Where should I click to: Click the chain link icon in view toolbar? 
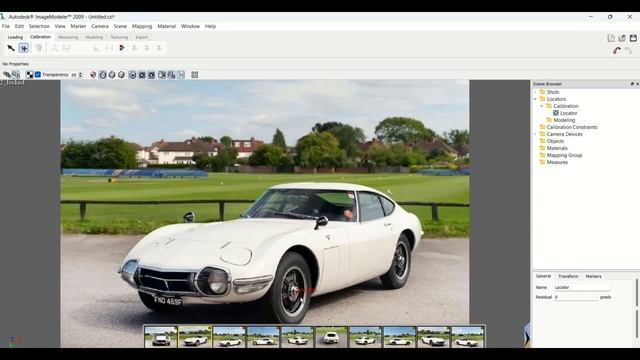[7, 75]
